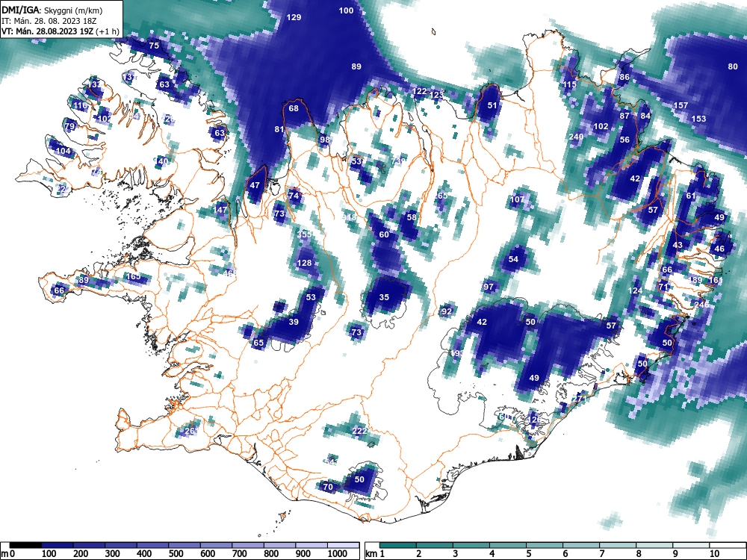747x560 pixels.
Task: Click the visibility value 97
Action: coord(489,287)
